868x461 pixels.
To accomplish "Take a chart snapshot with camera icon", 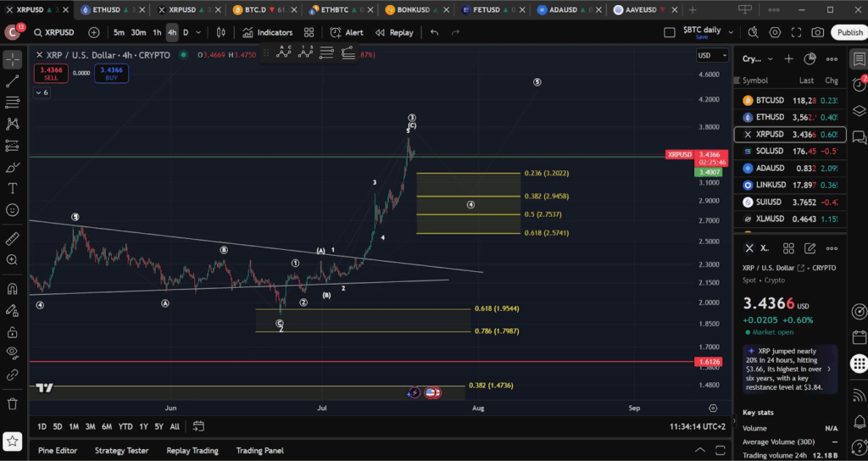I will [x=818, y=33].
